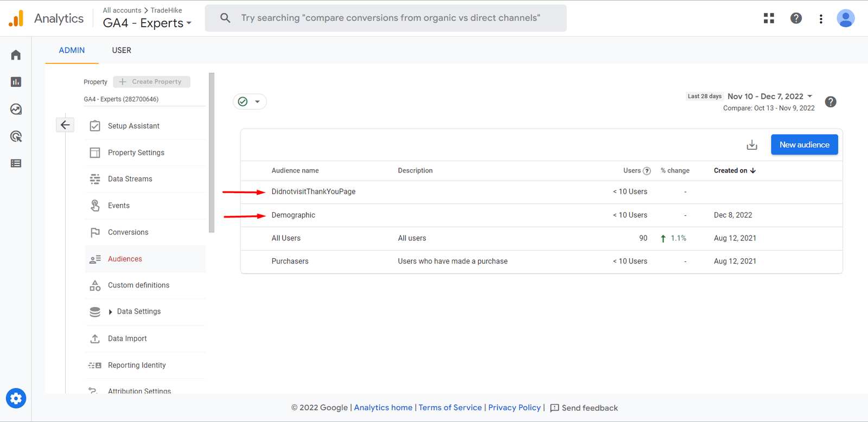Open the Google apps grid icon
Image resolution: width=868 pixels, height=422 pixels.
769,18
